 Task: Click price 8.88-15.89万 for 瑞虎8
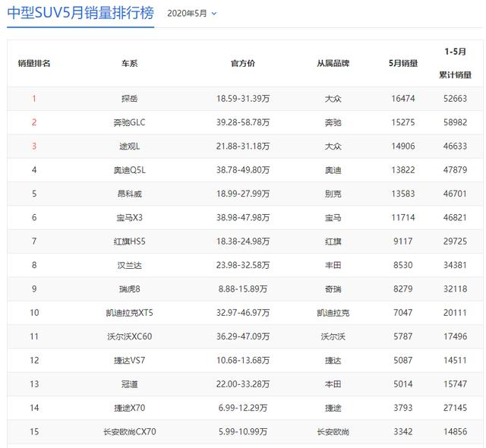point(243,289)
